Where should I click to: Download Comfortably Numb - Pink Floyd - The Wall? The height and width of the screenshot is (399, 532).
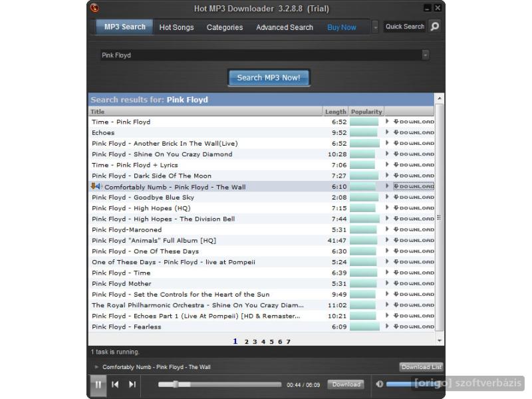click(x=414, y=186)
